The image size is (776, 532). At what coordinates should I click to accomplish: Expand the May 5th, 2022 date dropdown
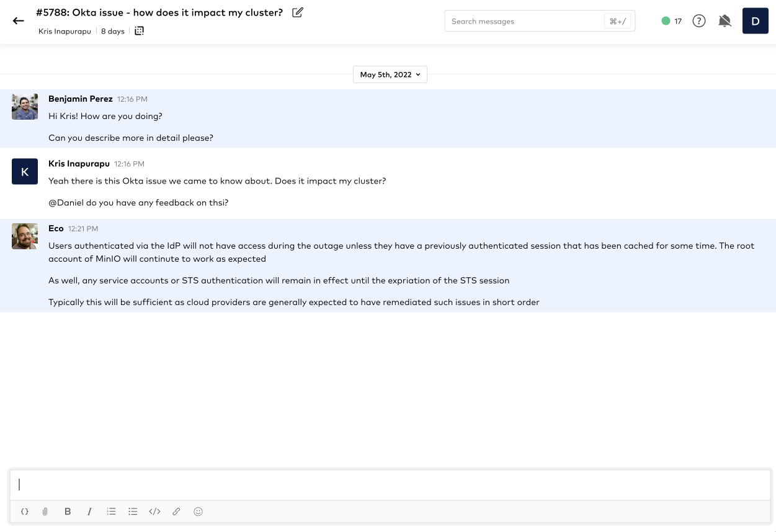[390, 74]
